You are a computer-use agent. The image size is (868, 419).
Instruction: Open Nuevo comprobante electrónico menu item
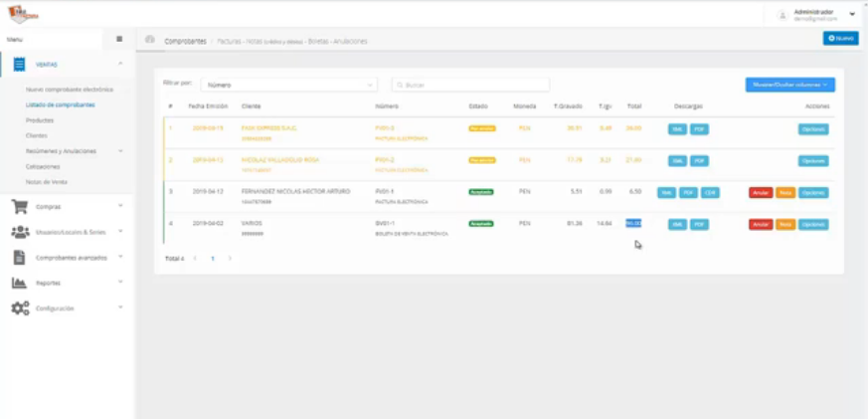click(70, 90)
